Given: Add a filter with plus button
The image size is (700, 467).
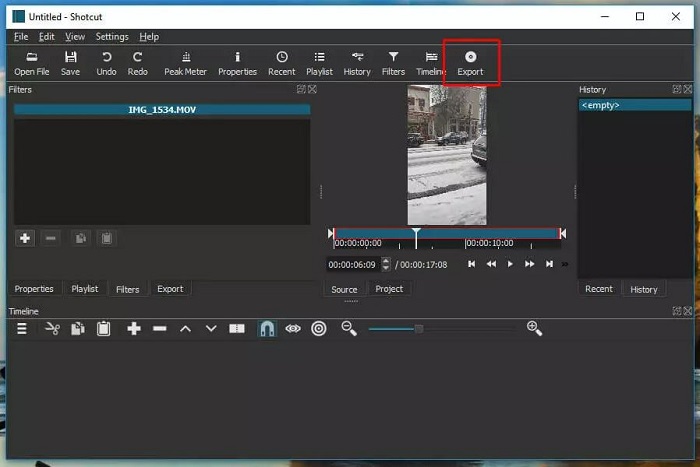Looking at the screenshot, I should coord(25,238).
